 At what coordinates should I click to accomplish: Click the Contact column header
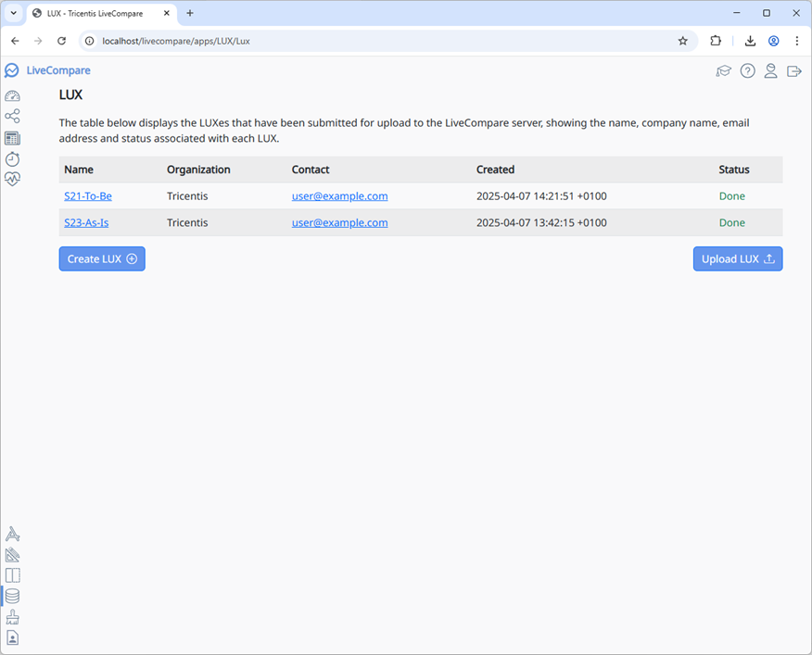tap(311, 170)
